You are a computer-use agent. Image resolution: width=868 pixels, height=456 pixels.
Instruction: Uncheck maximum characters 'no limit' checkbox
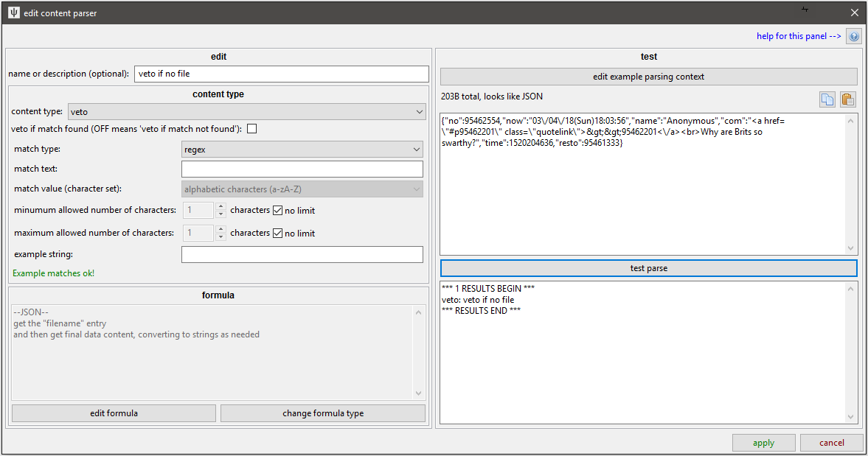click(277, 234)
